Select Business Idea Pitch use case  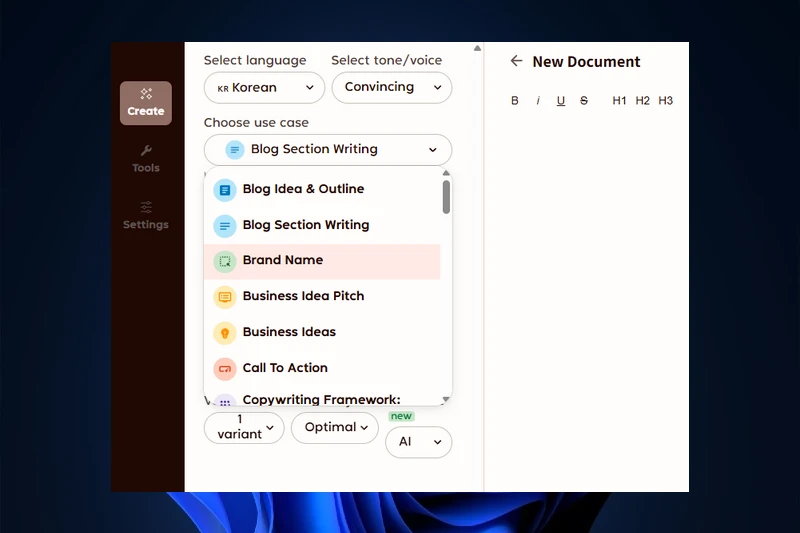(303, 296)
